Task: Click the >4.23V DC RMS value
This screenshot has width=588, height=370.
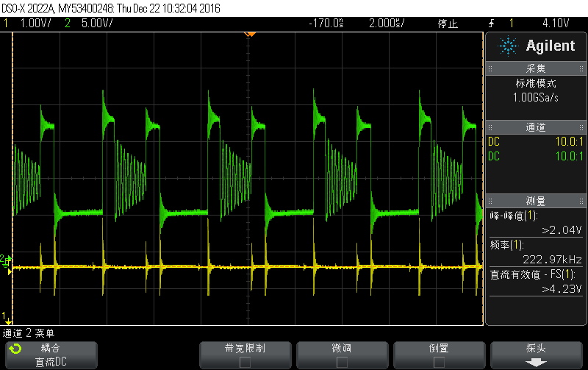Action: click(x=562, y=288)
